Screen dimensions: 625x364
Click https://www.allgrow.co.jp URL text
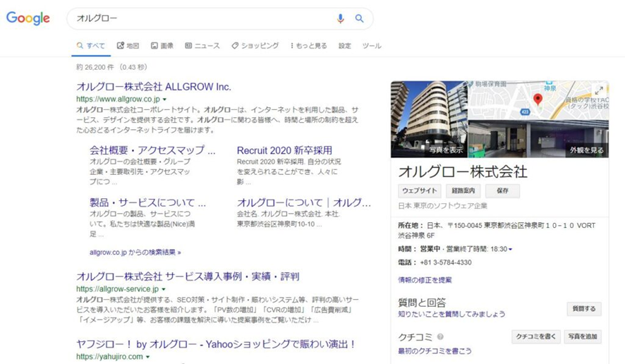[x=118, y=99]
